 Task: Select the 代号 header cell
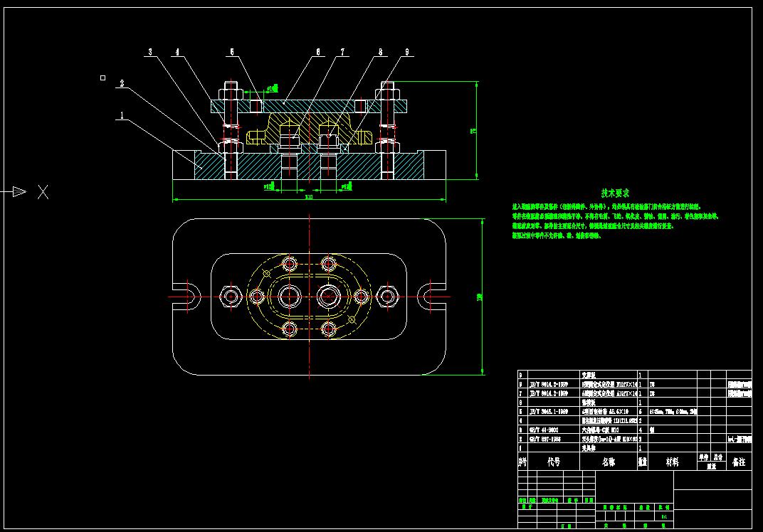pyautogui.click(x=554, y=462)
